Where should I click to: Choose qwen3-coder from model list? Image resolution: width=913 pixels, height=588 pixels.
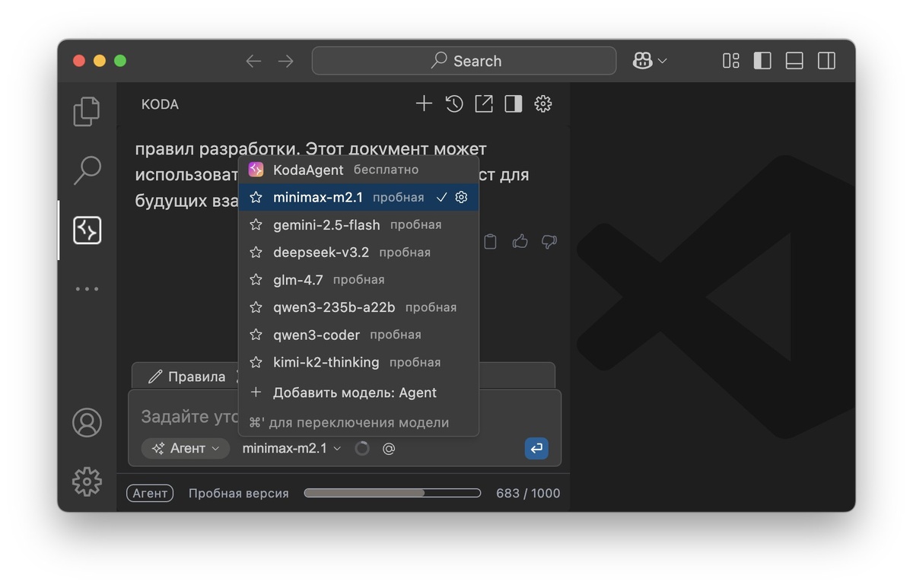coord(358,335)
